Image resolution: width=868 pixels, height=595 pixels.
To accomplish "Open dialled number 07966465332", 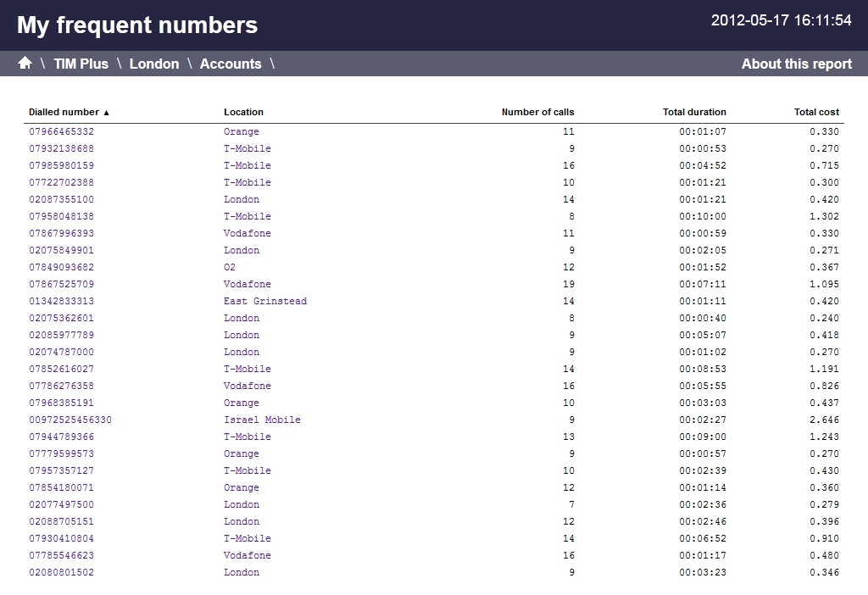I will [62, 131].
